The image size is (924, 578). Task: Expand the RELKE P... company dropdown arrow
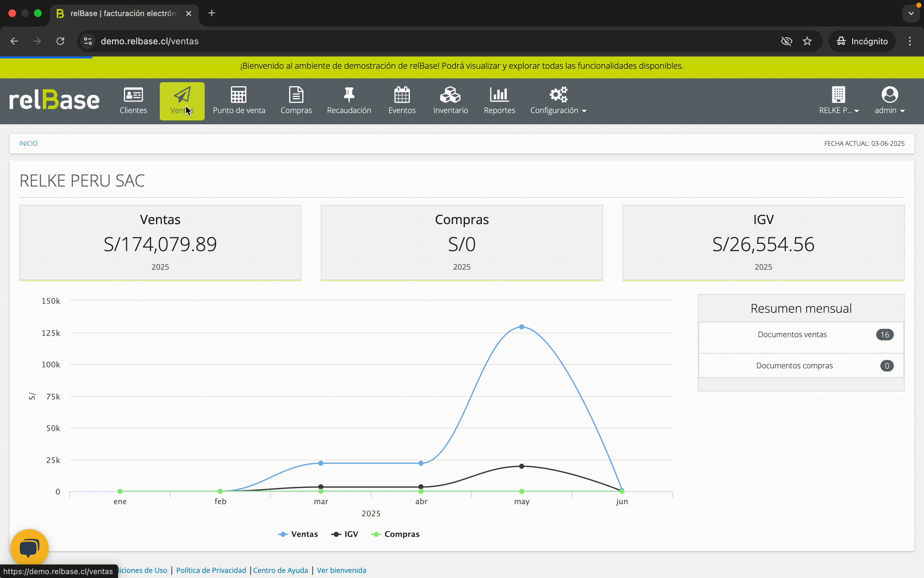pos(856,111)
